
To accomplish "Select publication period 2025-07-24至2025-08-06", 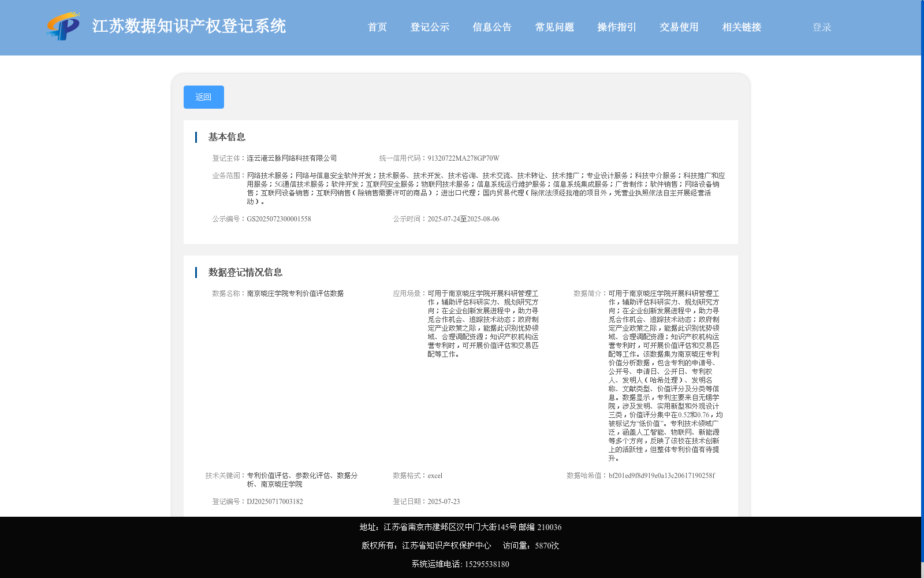I will coord(463,219).
